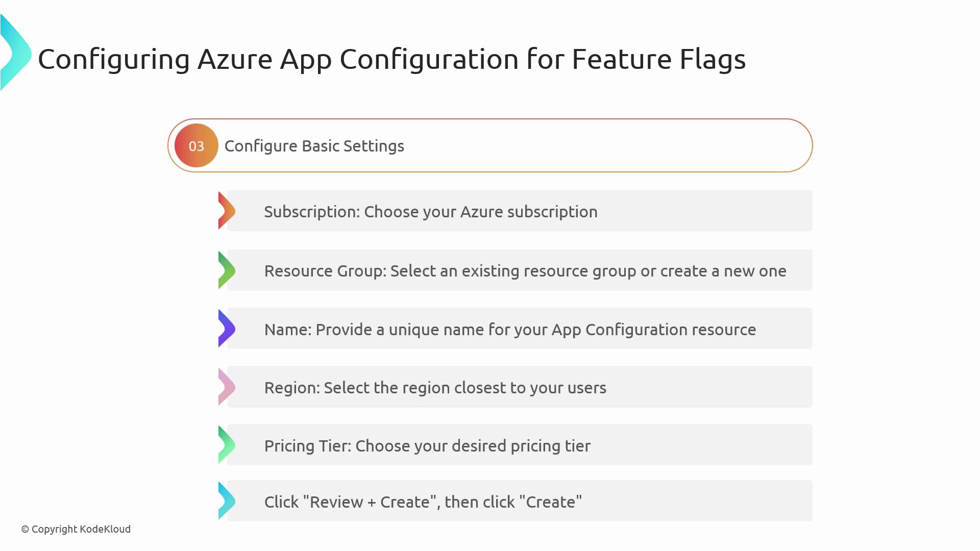Click the word "Configuring" in the slide title

[114, 59]
